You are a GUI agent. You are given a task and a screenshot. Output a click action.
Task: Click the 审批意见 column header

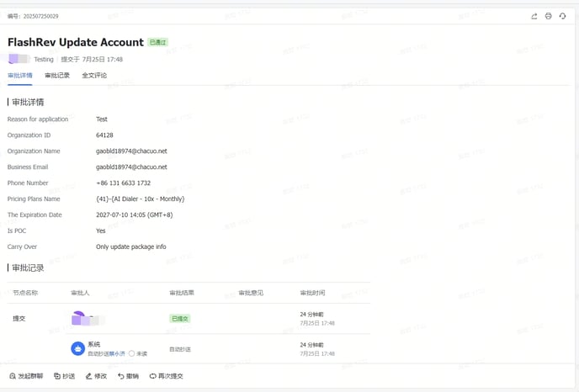[251, 293]
